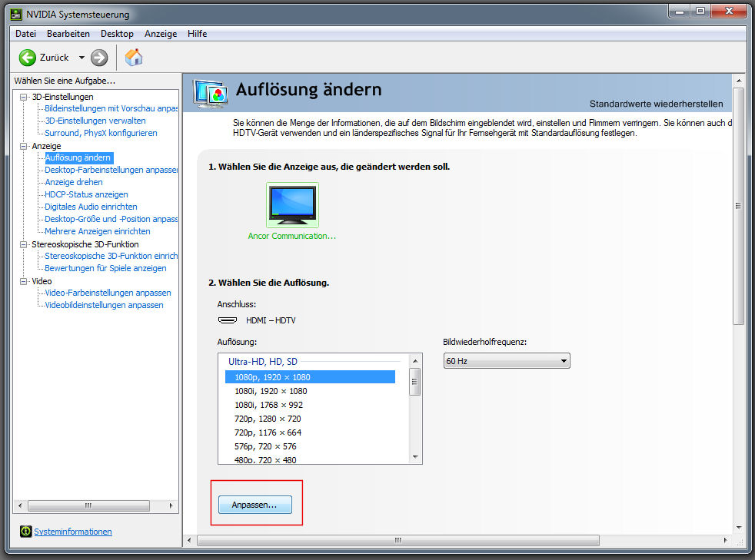Collapse the Anzeige tree node
The height and width of the screenshot is (560, 755).
pos(23,146)
